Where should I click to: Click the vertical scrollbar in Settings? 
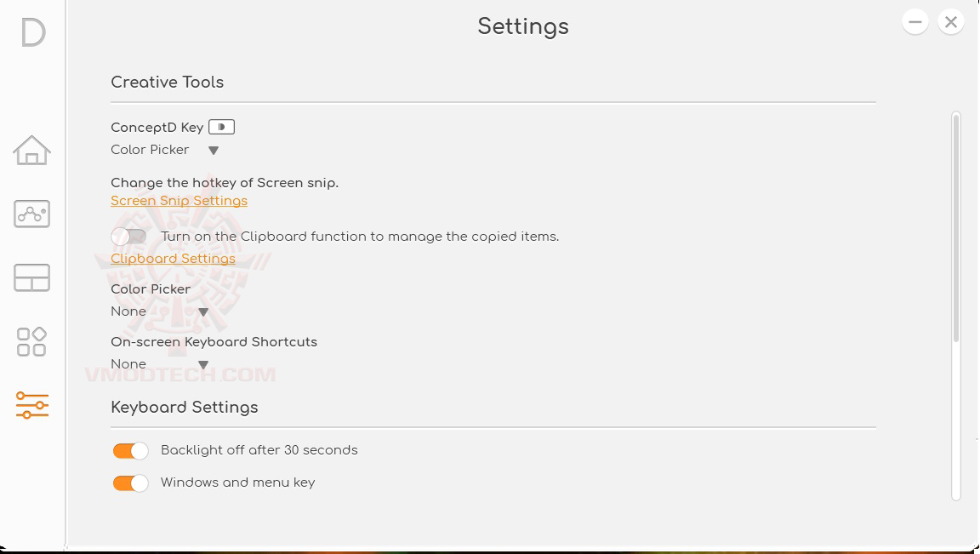click(956, 230)
